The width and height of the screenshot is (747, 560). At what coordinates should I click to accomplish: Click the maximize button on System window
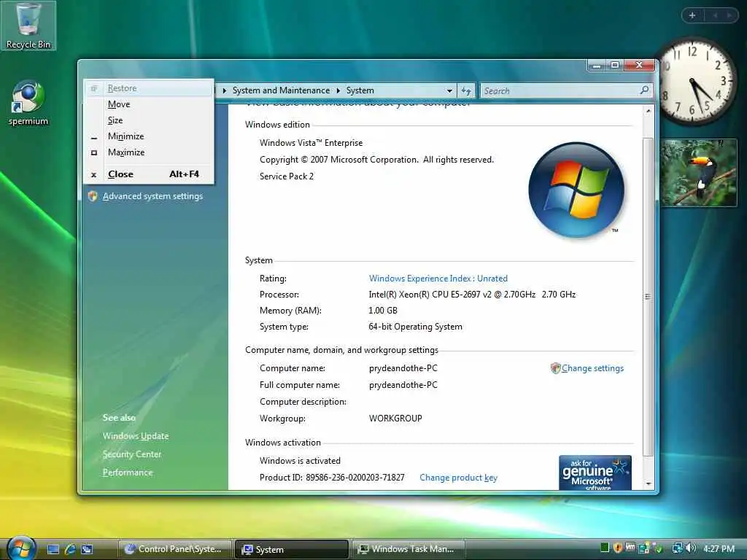pyautogui.click(x=615, y=65)
